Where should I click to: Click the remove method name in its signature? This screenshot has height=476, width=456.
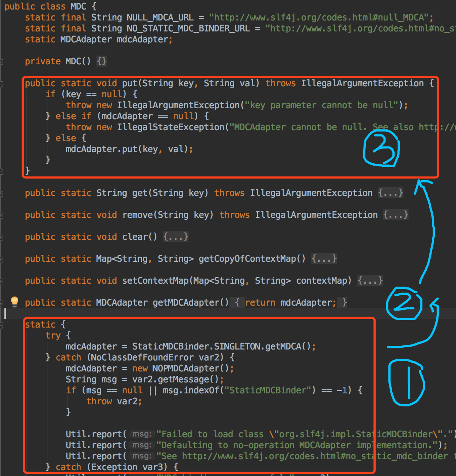tap(137, 215)
